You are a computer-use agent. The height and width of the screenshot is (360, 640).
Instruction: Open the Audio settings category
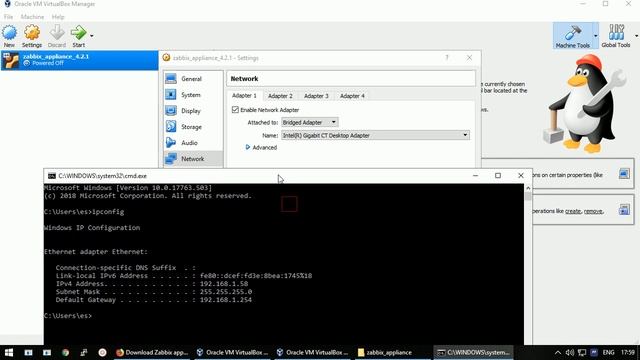[193, 143]
